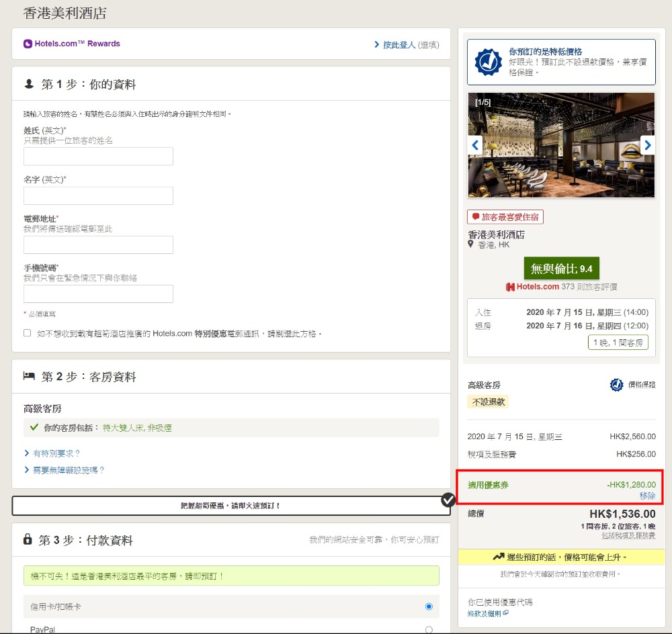Viewport: 672px width, 634px height.
Task: Click the 電郵地址 email input field
Action: click(98, 244)
